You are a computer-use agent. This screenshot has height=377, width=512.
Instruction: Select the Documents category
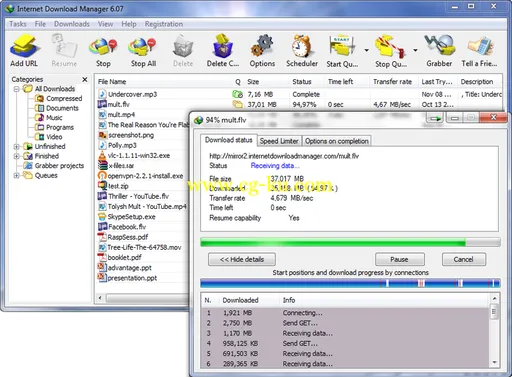click(x=57, y=108)
